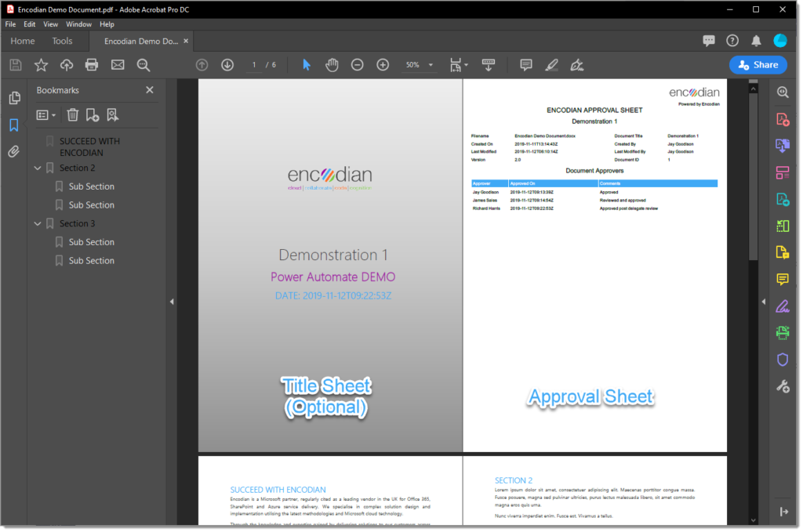This screenshot has width=803, height=532.
Task: Go to the next page with the down arrow
Action: [x=227, y=65]
